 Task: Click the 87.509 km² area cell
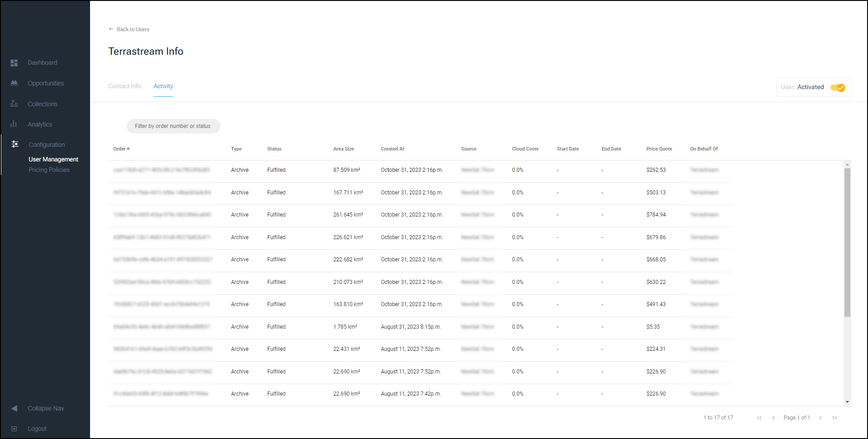[x=347, y=170]
